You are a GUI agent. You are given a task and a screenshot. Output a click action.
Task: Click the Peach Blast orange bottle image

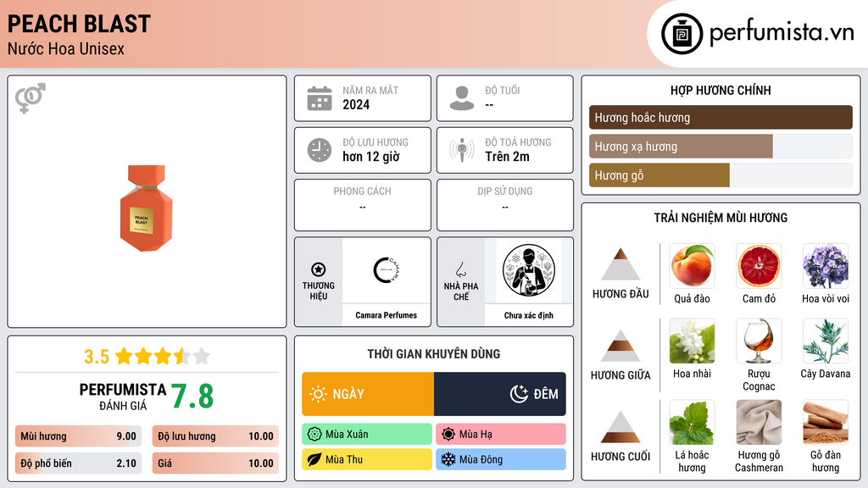coord(146,208)
